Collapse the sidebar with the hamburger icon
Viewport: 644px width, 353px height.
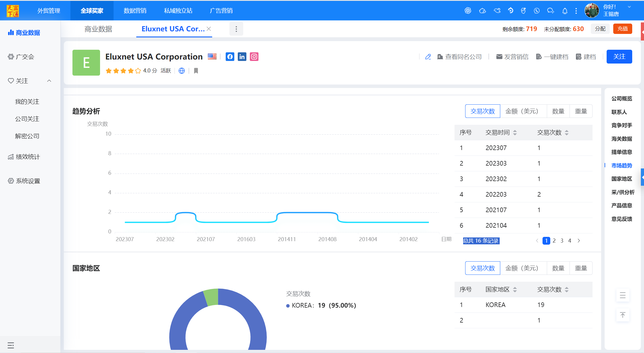tap(11, 345)
